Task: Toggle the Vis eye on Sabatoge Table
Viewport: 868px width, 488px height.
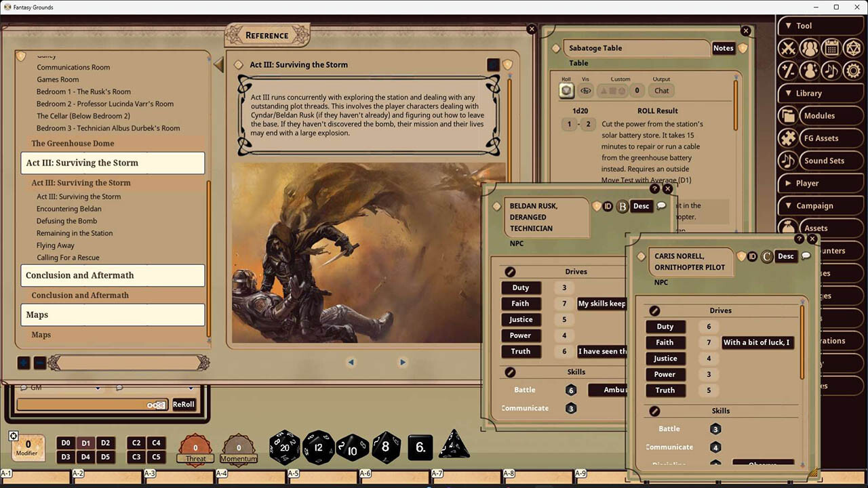Action: click(x=586, y=91)
